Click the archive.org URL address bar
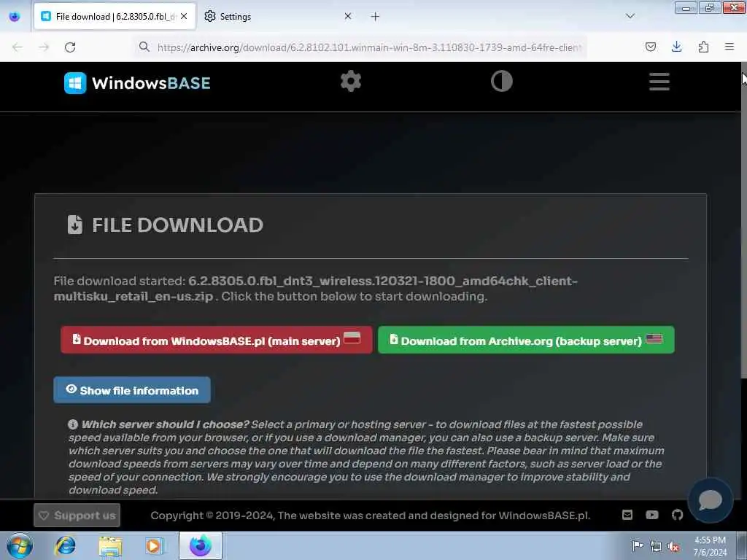This screenshot has width=747, height=560. click(x=369, y=47)
